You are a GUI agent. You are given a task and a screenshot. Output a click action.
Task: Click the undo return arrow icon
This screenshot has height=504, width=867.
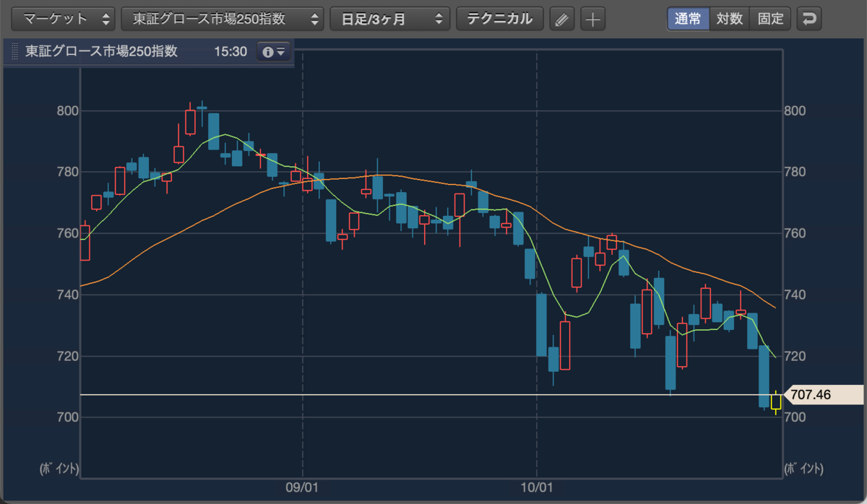(811, 19)
